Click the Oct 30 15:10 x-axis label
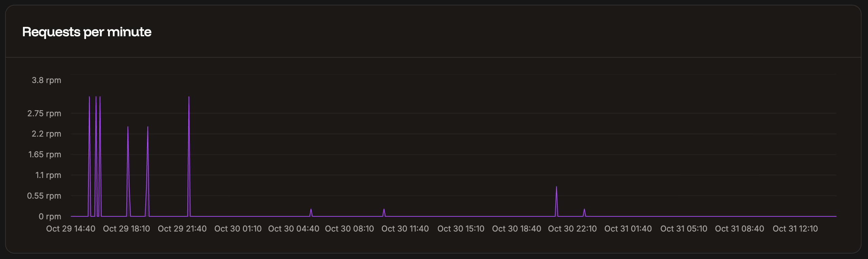Viewport: 868px width, 259px height. pos(461,229)
